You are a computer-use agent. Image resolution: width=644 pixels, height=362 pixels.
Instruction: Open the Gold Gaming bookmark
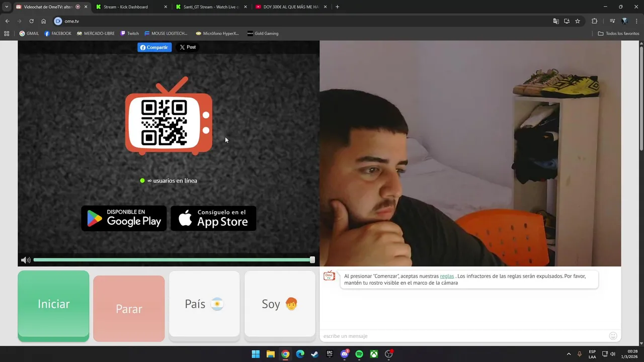pos(263,34)
